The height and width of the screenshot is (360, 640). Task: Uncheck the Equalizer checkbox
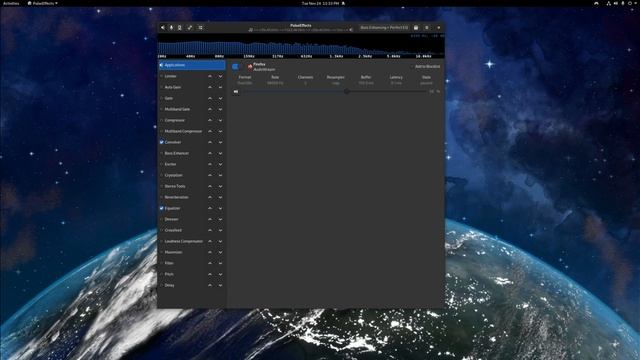click(x=161, y=208)
